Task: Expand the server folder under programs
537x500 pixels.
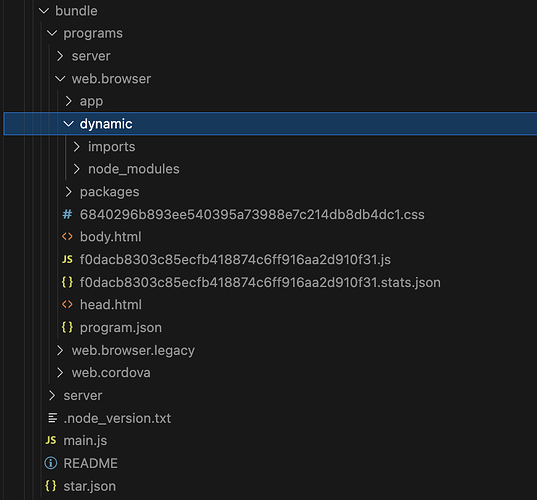Action: [60, 56]
